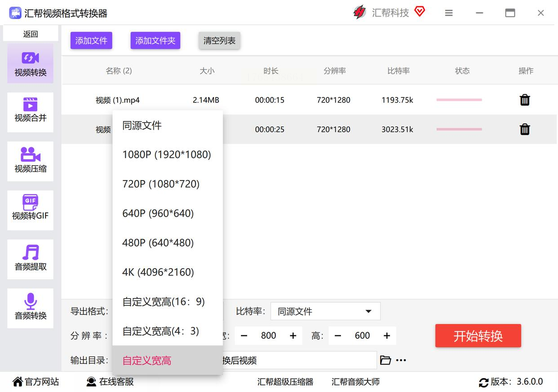558x392 pixels.
Task: Pick 同源文件 in the resolution dropdown list
Action: point(142,126)
